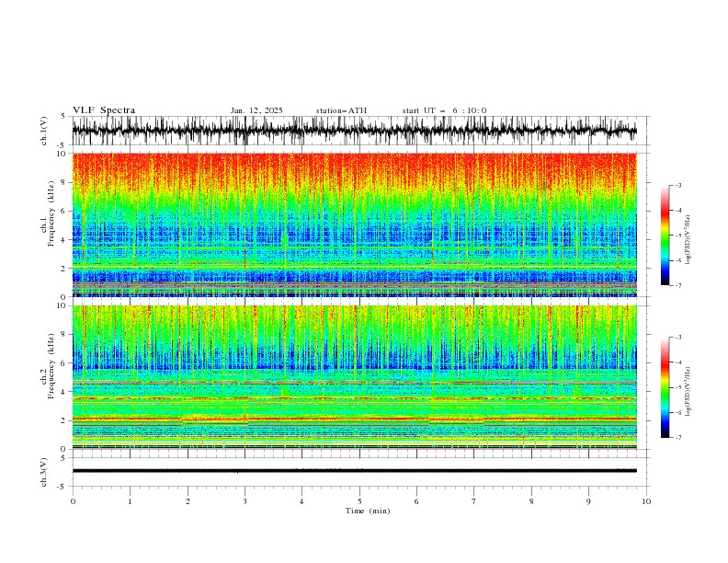
Task: Click the "Time (min)" axis label
Action: pyautogui.click(x=368, y=511)
